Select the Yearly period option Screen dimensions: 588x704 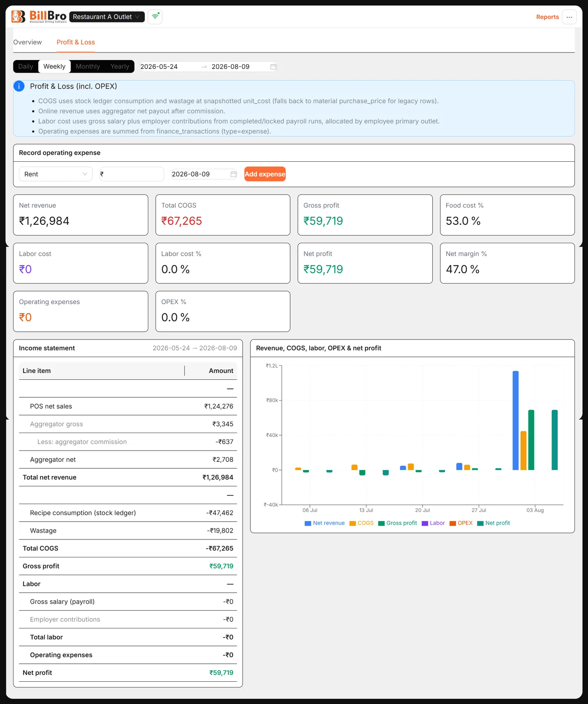[x=120, y=66]
